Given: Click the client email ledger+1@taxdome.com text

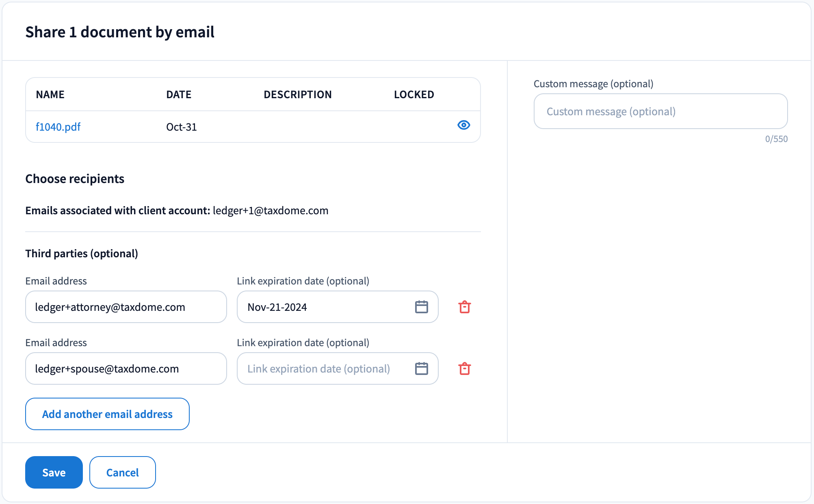Looking at the screenshot, I should tap(271, 211).
